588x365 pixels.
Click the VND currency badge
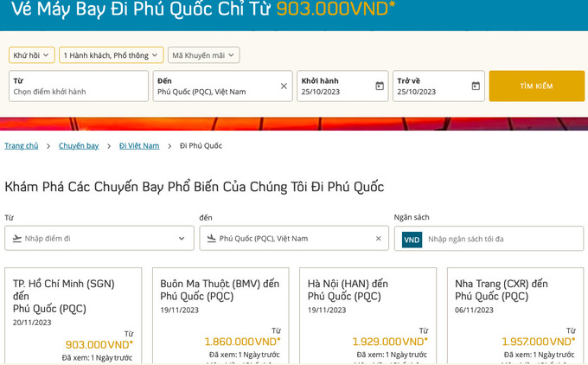click(412, 240)
